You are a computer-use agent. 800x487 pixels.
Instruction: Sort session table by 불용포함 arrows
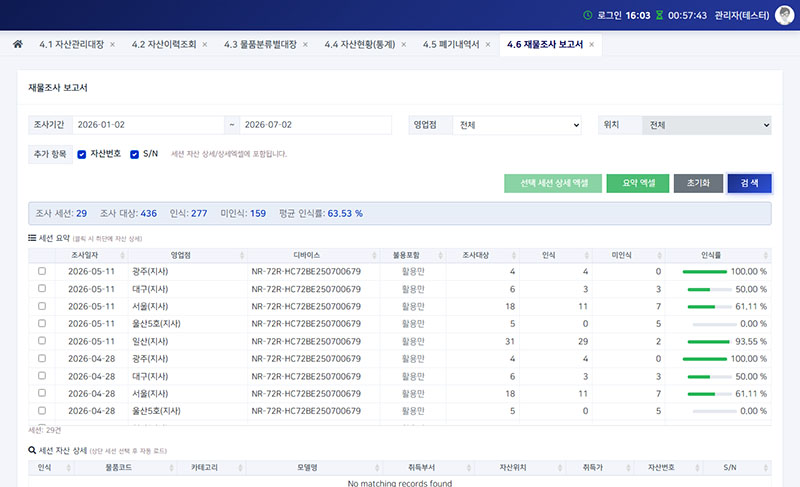coord(440,255)
